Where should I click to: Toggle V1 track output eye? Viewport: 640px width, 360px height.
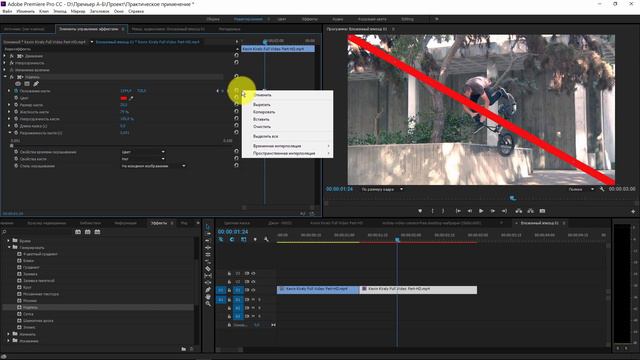(253, 290)
